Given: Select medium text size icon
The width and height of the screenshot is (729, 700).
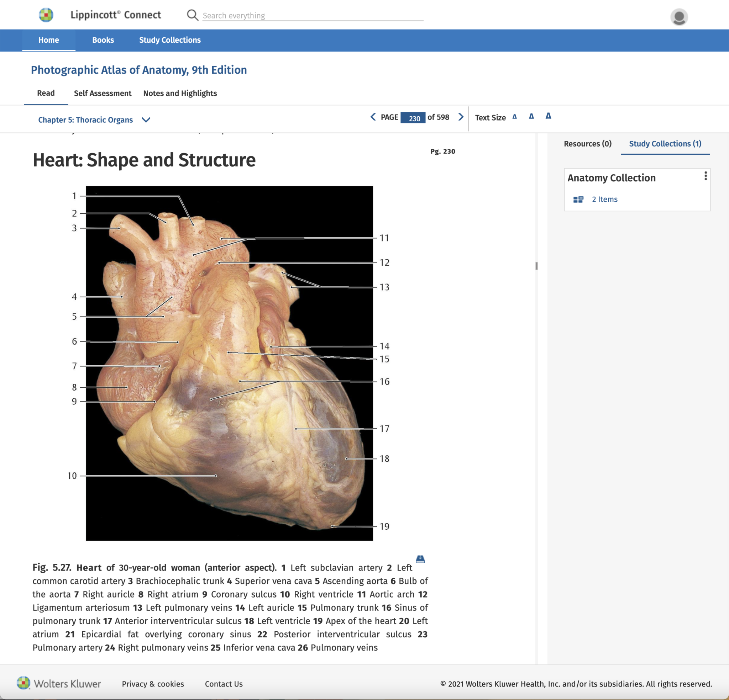Looking at the screenshot, I should tap(531, 116).
